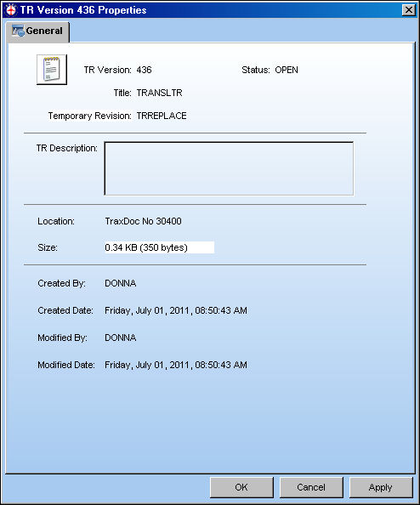Click the Size label

tap(48, 247)
